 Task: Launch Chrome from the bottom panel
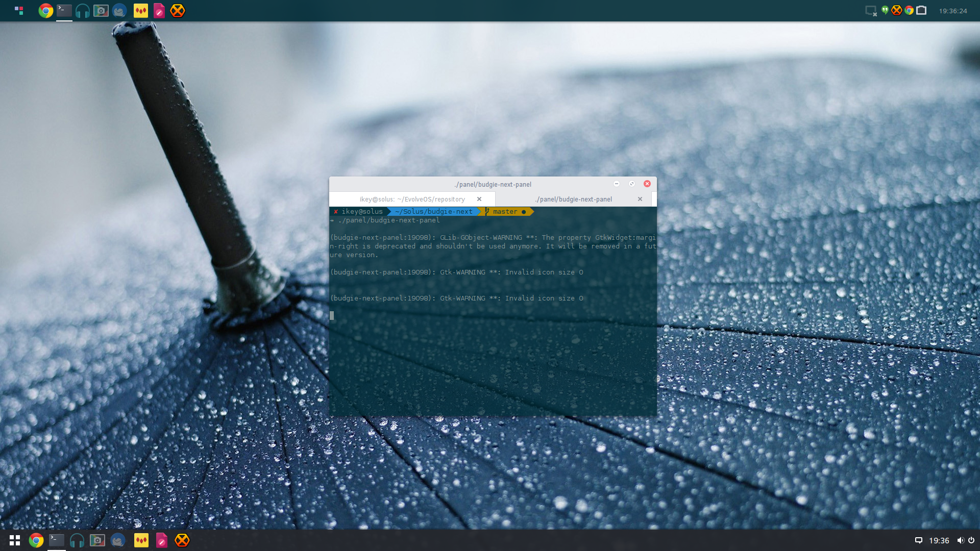36,540
